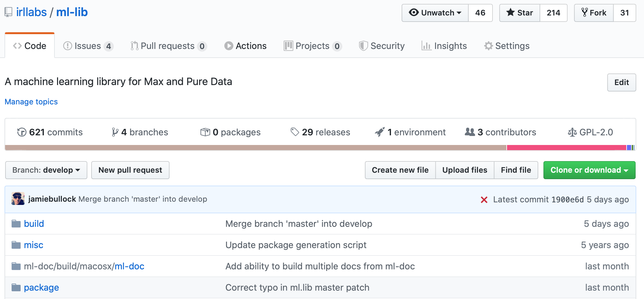Click the releases tag icon
The image size is (644, 299).
pos(295,132)
